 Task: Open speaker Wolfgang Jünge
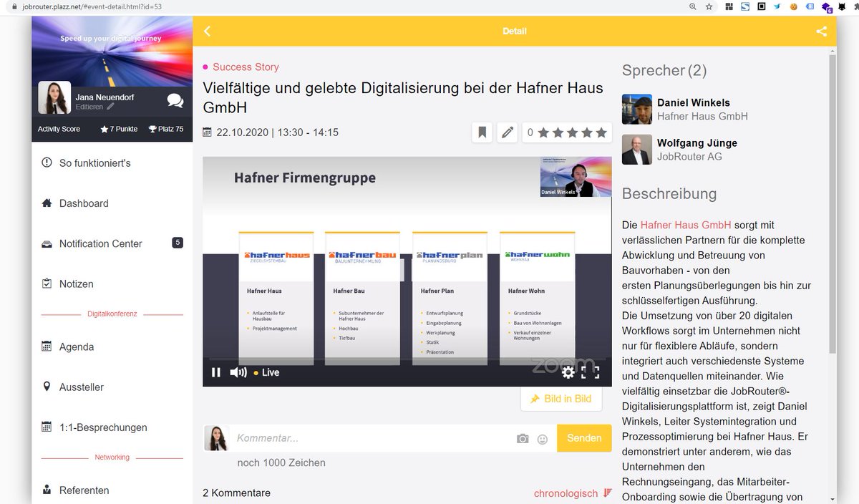pos(697,142)
